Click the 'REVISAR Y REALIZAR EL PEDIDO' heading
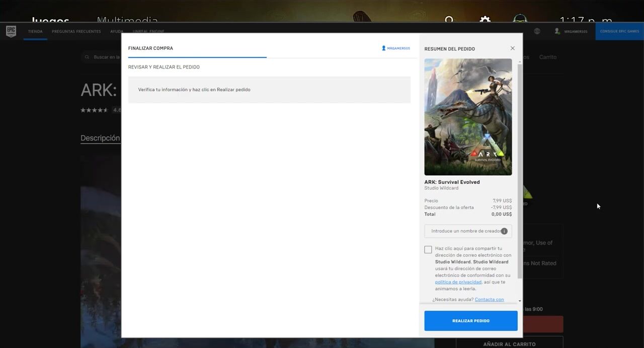 (164, 67)
